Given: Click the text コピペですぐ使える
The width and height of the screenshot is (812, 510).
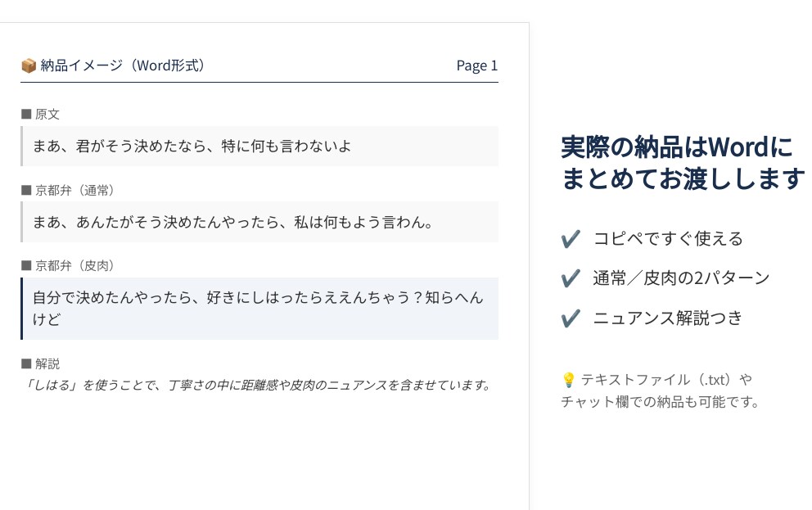Looking at the screenshot, I should point(668,239).
